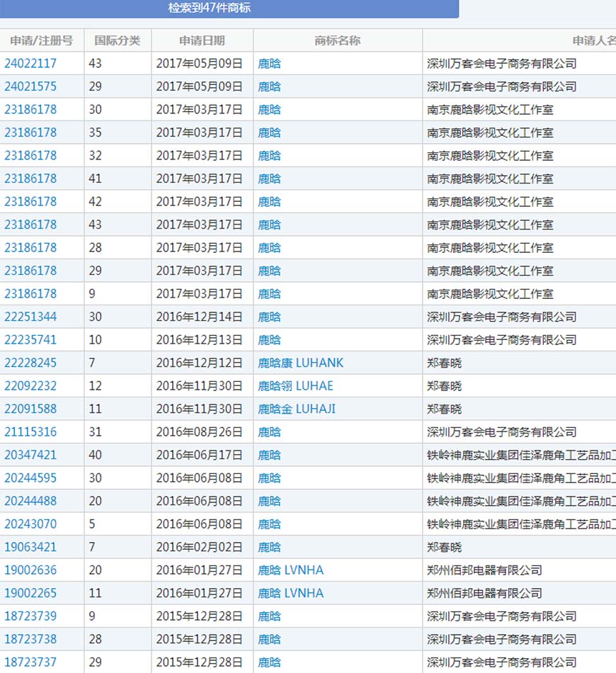Click registration number 20347421
This screenshot has height=673, width=616.
pyautogui.click(x=30, y=455)
